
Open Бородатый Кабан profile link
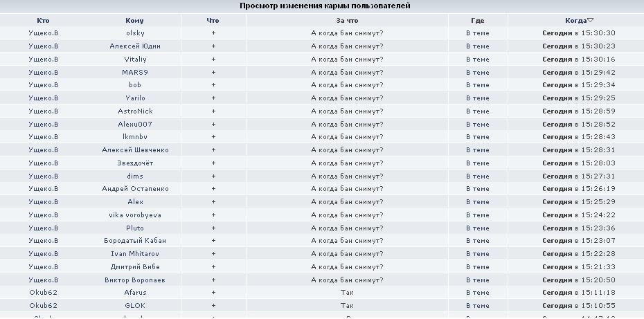coord(135,241)
